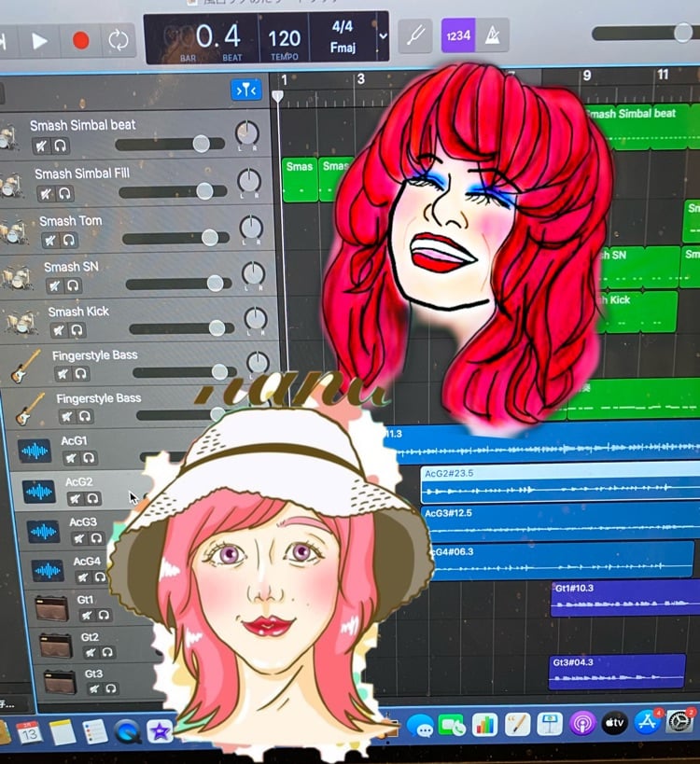This screenshot has height=764, width=700.
Task: Toggle the Cycle loop button
Action: coord(119,40)
